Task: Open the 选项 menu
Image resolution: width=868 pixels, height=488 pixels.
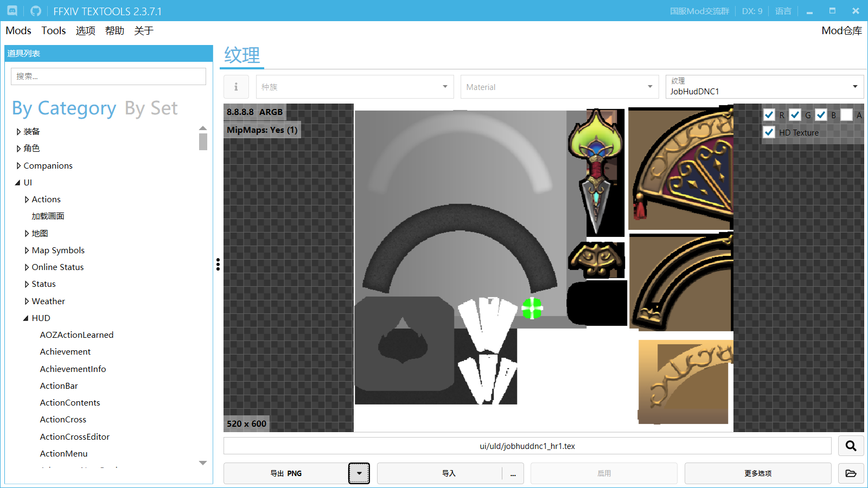Action: [x=85, y=30]
